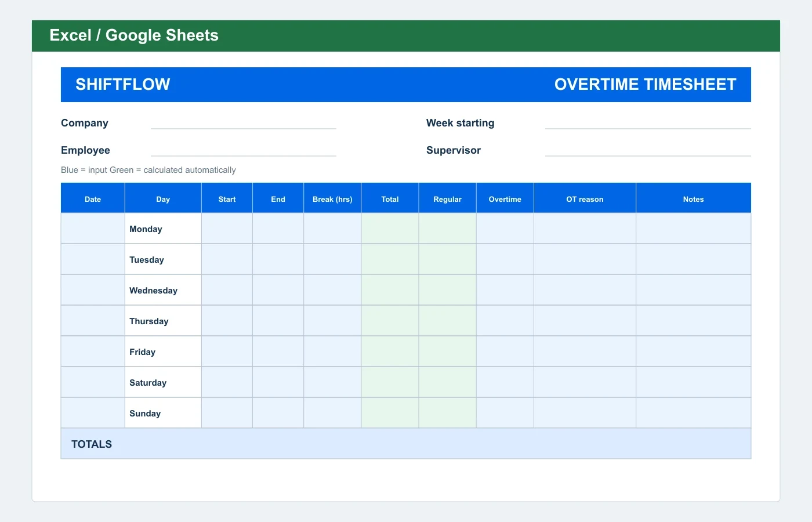The height and width of the screenshot is (522, 812).
Task: Select the Overtime cell in Saturday row
Action: 505,382
